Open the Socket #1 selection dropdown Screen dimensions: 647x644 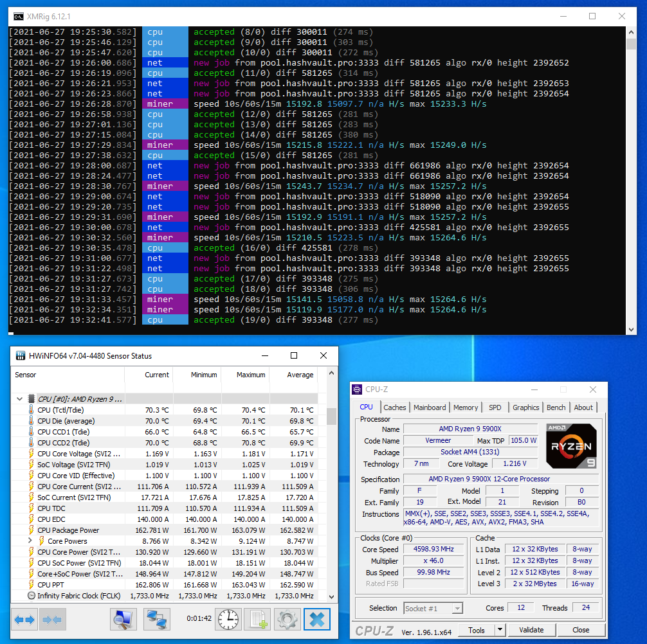click(x=457, y=608)
